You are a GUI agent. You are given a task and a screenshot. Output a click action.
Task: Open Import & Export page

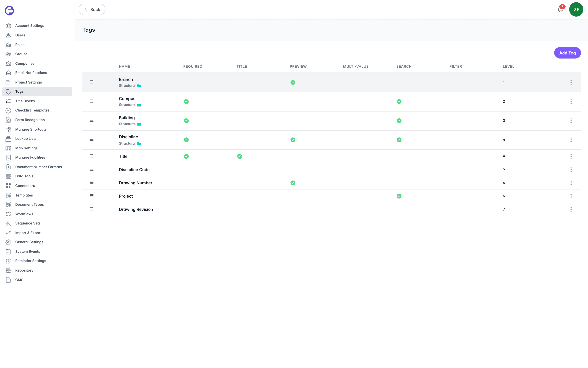(x=28, y=233)
